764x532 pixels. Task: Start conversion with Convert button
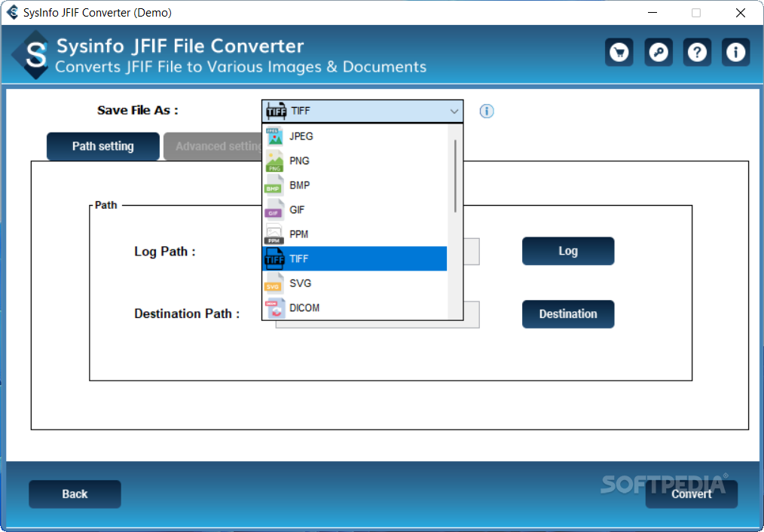692,494
